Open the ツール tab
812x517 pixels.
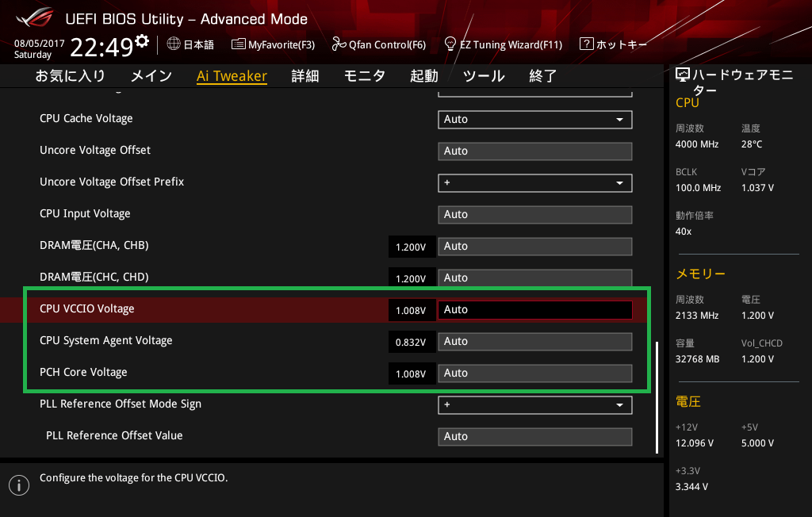point(484,76)
